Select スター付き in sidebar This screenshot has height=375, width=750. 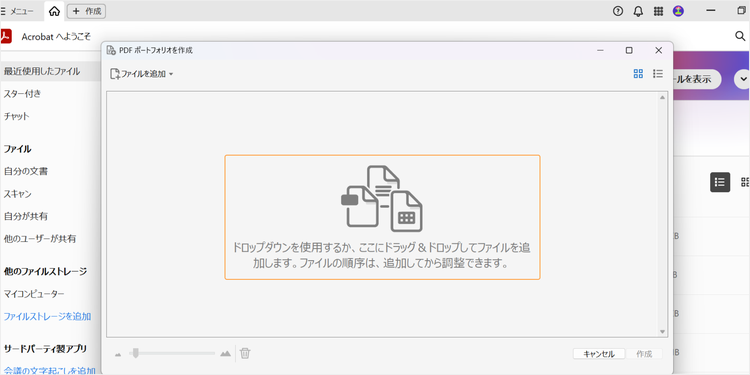22,94
